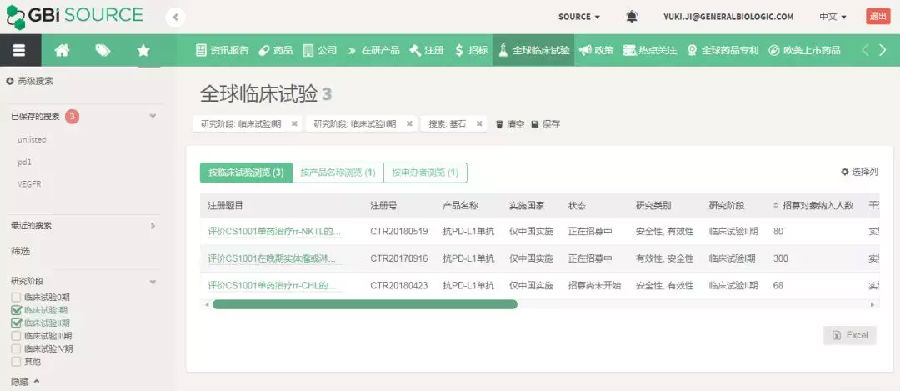This screenshot has width=900, height=391.
Task: Remove the 搜索: 基石 filter chip via its x
Action: click(479, 124)
